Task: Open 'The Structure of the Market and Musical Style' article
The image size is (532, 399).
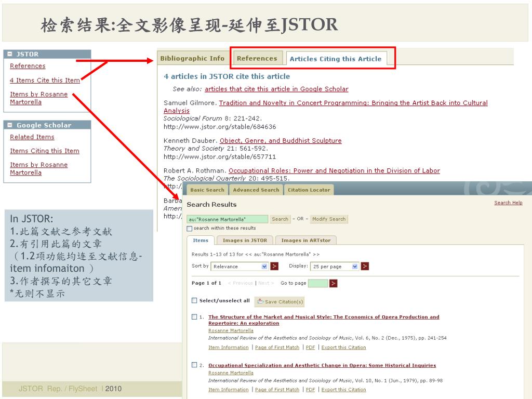Action: coord(324,320)
